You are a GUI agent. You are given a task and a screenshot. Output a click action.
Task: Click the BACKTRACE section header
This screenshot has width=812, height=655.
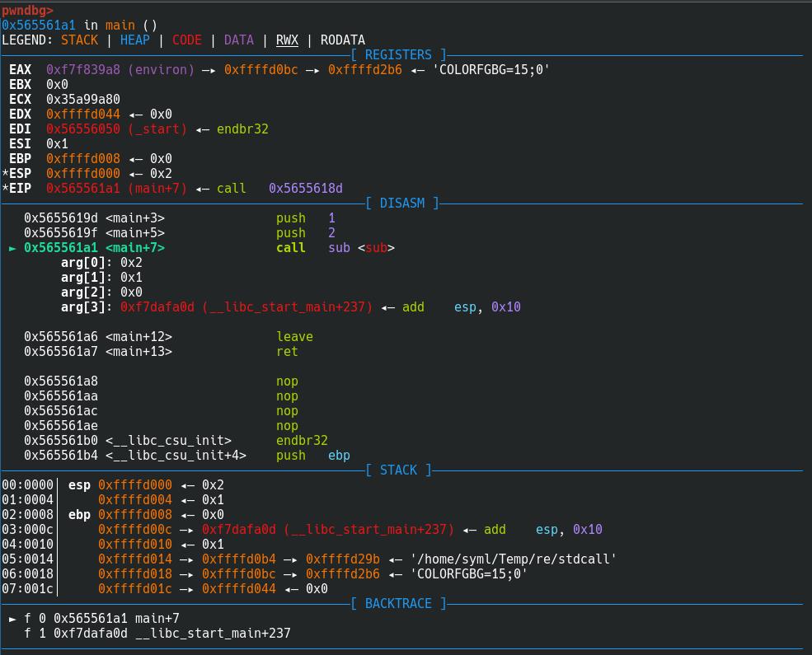point(397,604)
